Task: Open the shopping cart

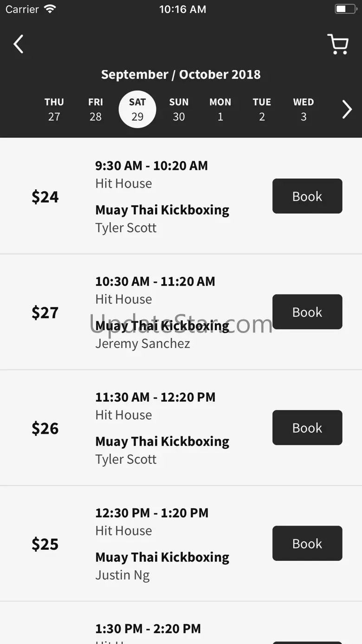Action: (338, 45)
